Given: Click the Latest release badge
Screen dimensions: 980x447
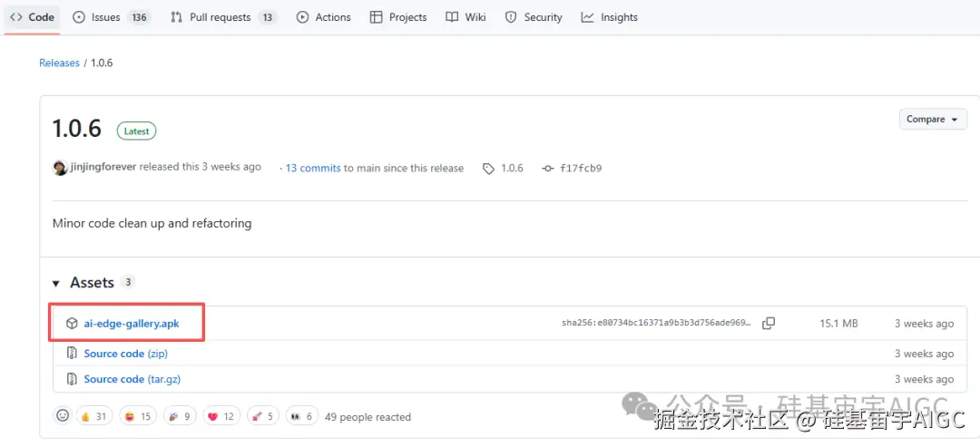Looking at the screenshot, I should (136, 131).
